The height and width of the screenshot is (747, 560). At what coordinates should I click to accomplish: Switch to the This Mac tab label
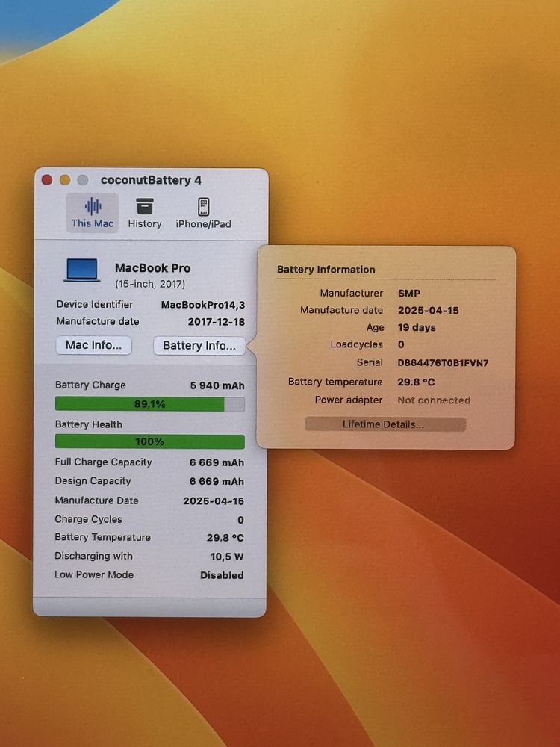[x=93, y=223]
